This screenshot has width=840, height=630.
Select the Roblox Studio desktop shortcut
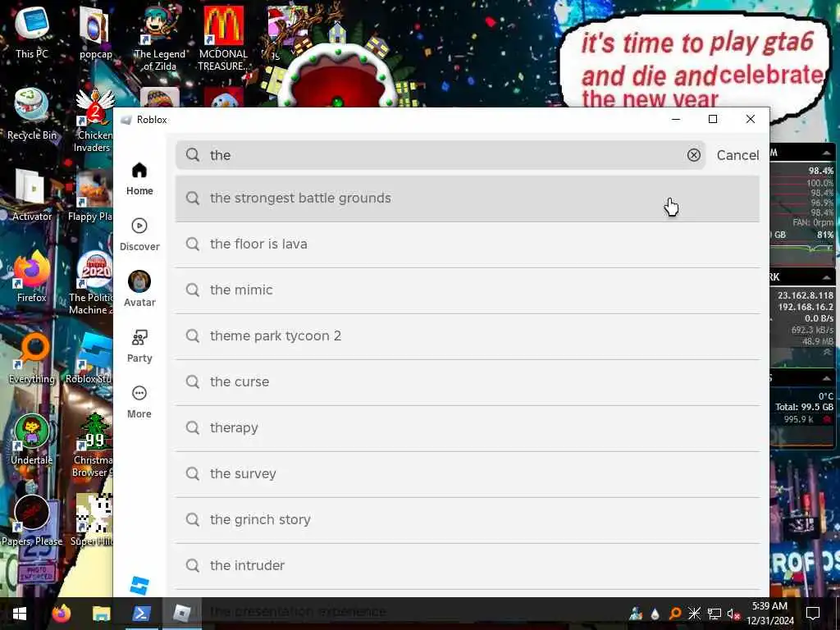[89, 358]
